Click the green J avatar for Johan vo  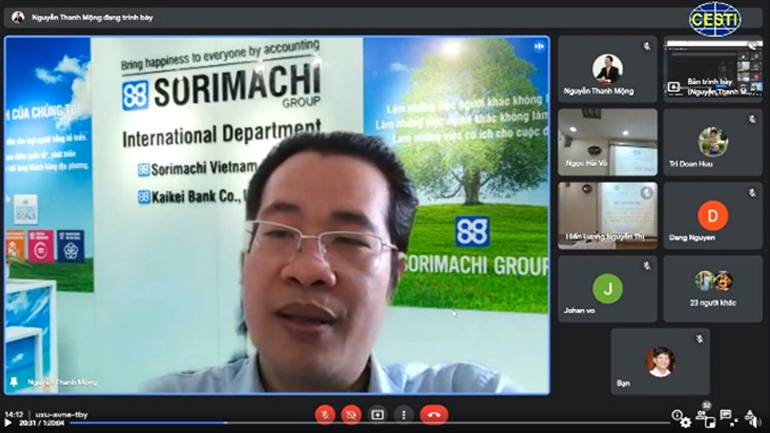[607, 288]
